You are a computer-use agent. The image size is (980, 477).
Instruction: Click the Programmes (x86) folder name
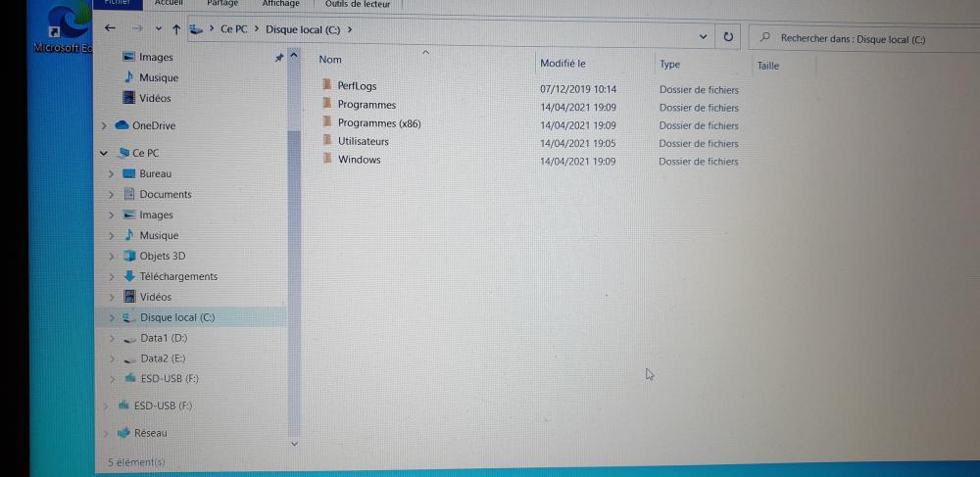[x=379, y=123]
